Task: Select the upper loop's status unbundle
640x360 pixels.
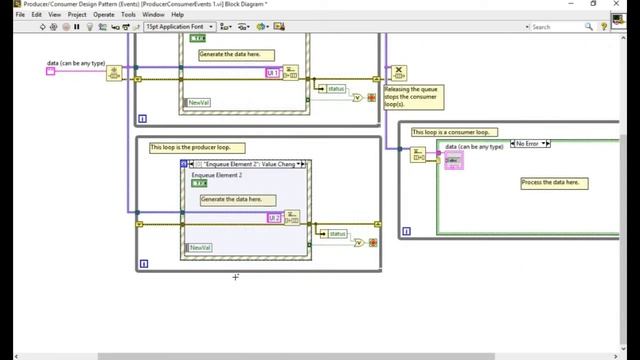Action: (332, 89)
